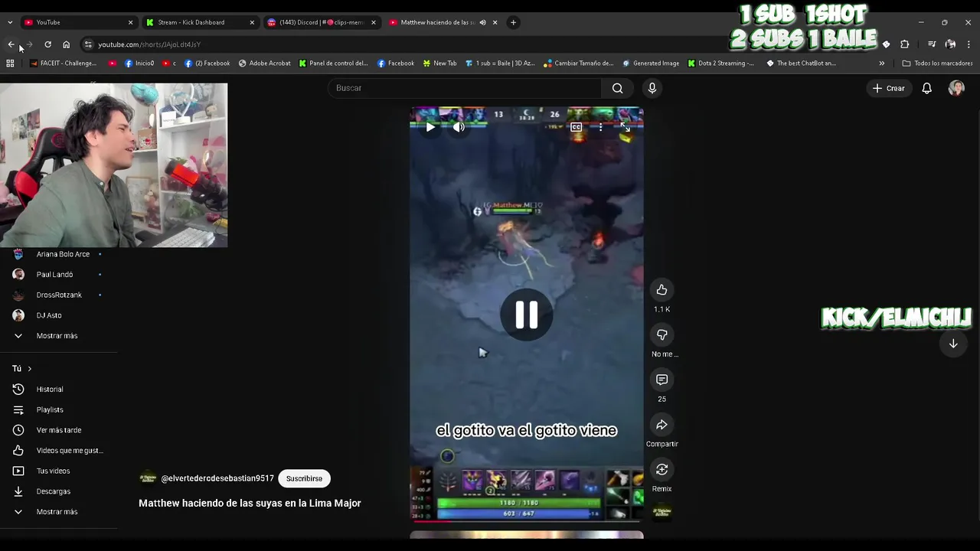Open channel @elvertederodesebastian9517
The width and height of the screenshot is (980, 551).
(217, 478)
